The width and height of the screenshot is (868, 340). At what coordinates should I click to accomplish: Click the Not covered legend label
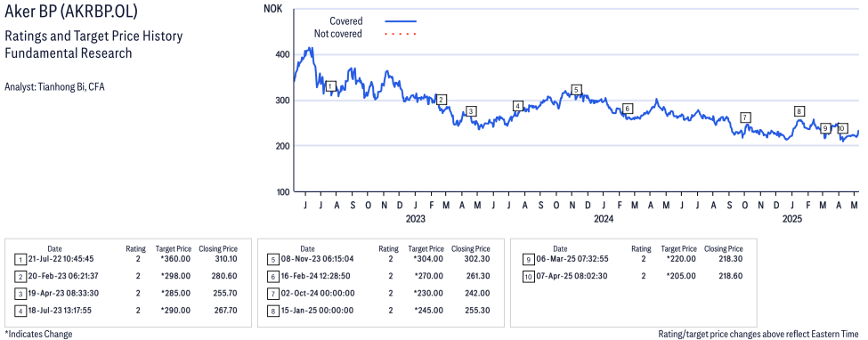337,34
